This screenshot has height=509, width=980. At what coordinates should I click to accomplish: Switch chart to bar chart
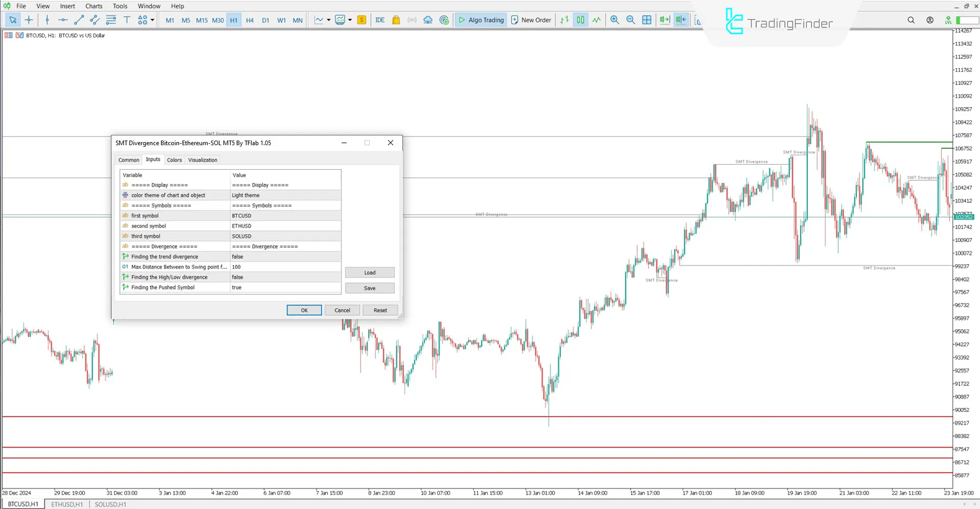tap(564, 20)
